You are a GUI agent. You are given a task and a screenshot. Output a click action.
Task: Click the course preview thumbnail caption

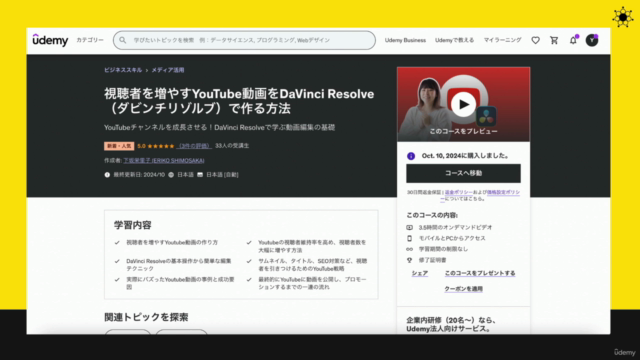[x=463, y=131]
